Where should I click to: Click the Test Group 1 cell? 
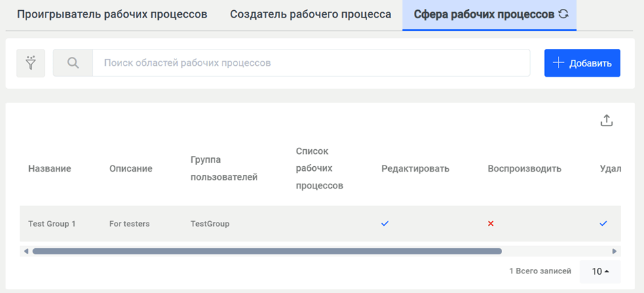coord(52,224)
